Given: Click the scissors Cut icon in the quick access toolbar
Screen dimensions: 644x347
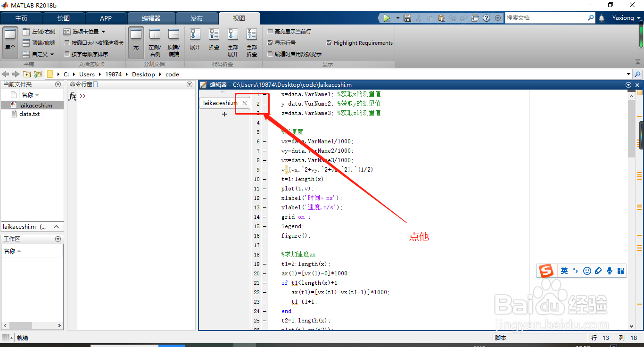Looking at the screenshot, I should click(x=419, y=18).
